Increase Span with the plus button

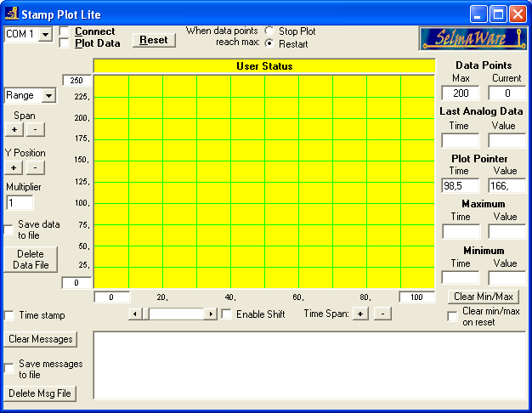tap(14, 130)
